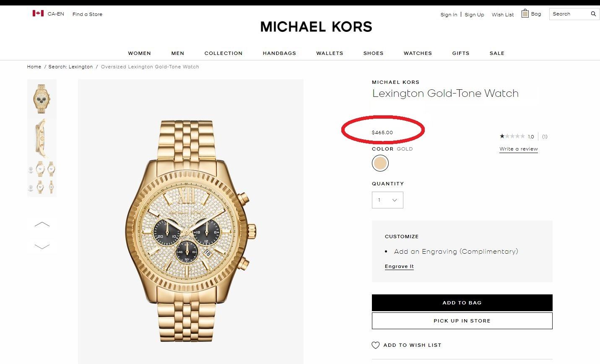Click the star rating icons
The height and width of the screenshot is (364, 600).
pos(512,136)
